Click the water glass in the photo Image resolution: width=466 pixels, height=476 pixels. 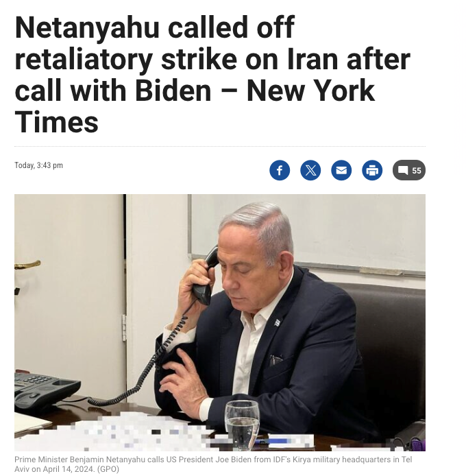coord(242,425)
